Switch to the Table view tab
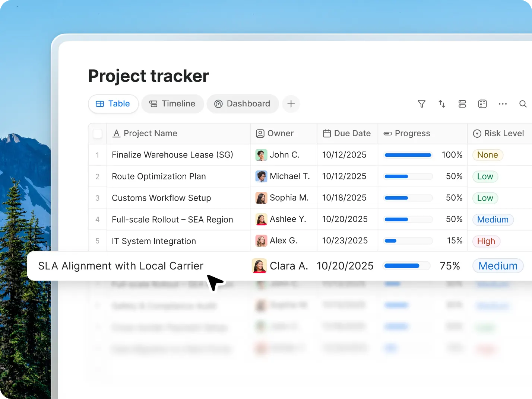532x399 pixels. [113, 104]
